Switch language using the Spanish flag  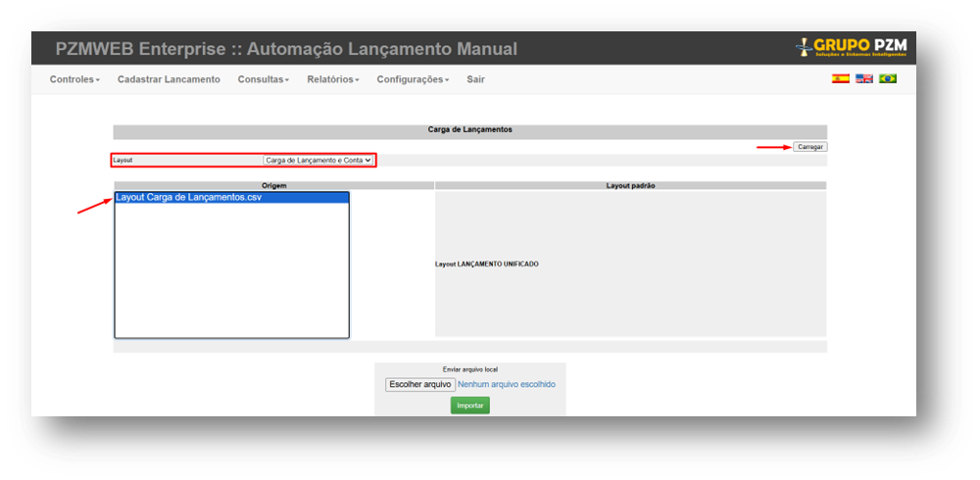pyautogui.click(x=840, y=78)
